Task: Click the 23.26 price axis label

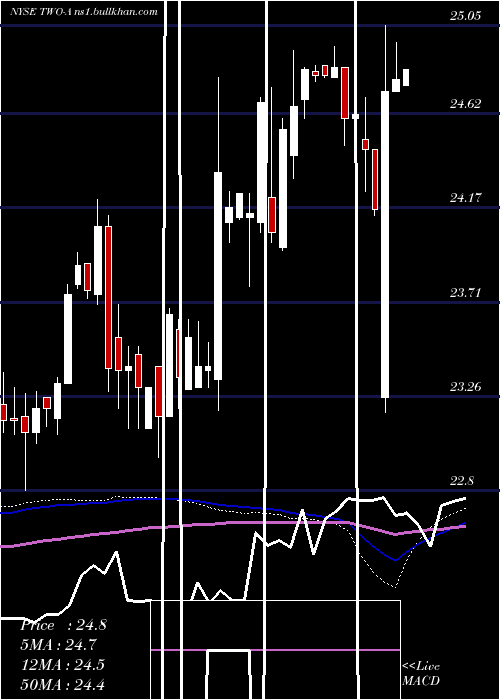Action: coord(465,387)
